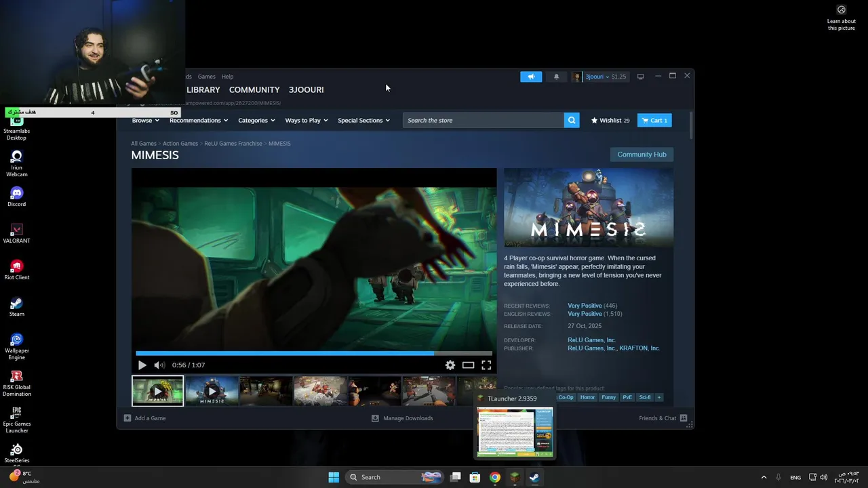The image size is (868, 488).
Task: Open Google Chrome on the taskbar
Action: click(495, 477)
